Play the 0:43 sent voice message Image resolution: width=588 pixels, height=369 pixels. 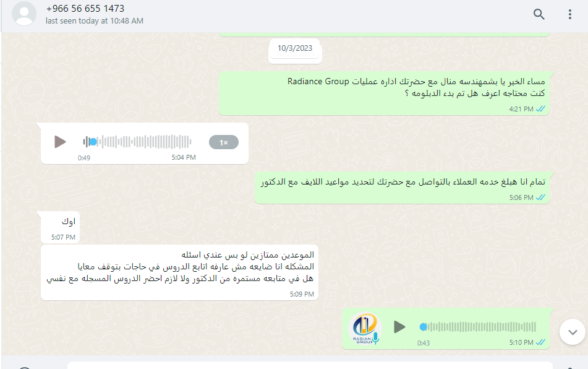(x=400, y=327)
